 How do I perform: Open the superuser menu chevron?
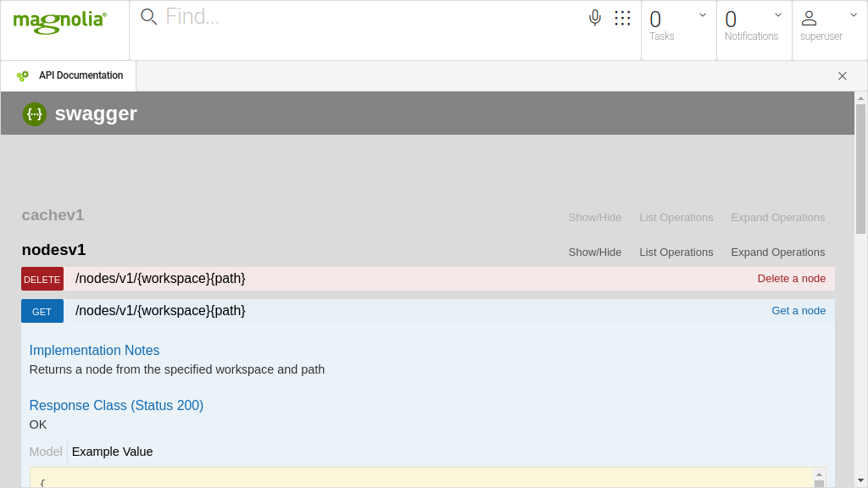click(x=854, y=15)
